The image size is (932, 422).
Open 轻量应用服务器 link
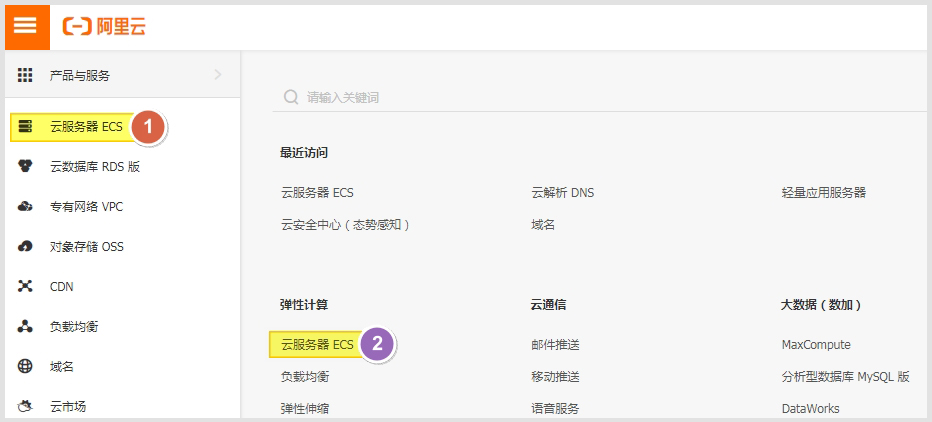tap(823, 193)
